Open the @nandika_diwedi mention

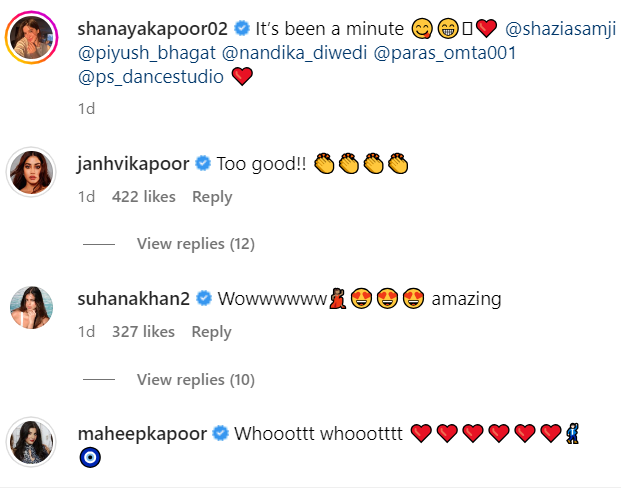point(294,53)
